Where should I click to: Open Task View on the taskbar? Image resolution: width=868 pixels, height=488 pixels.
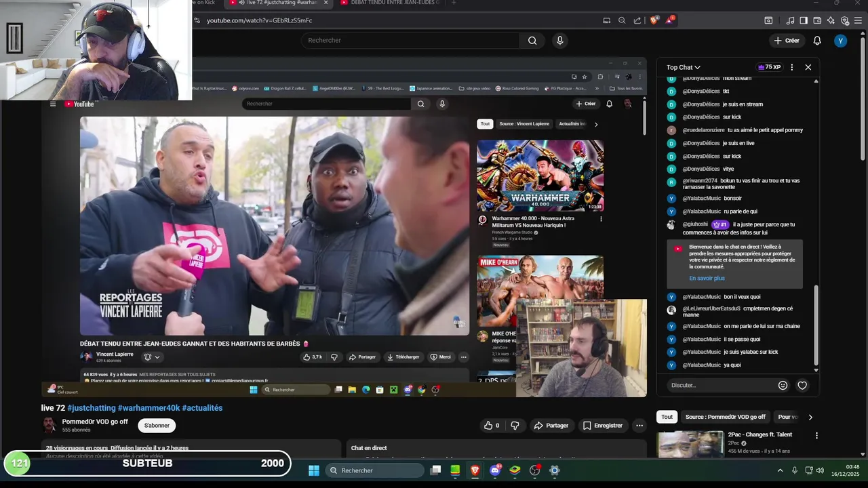[x=436, y=470]
